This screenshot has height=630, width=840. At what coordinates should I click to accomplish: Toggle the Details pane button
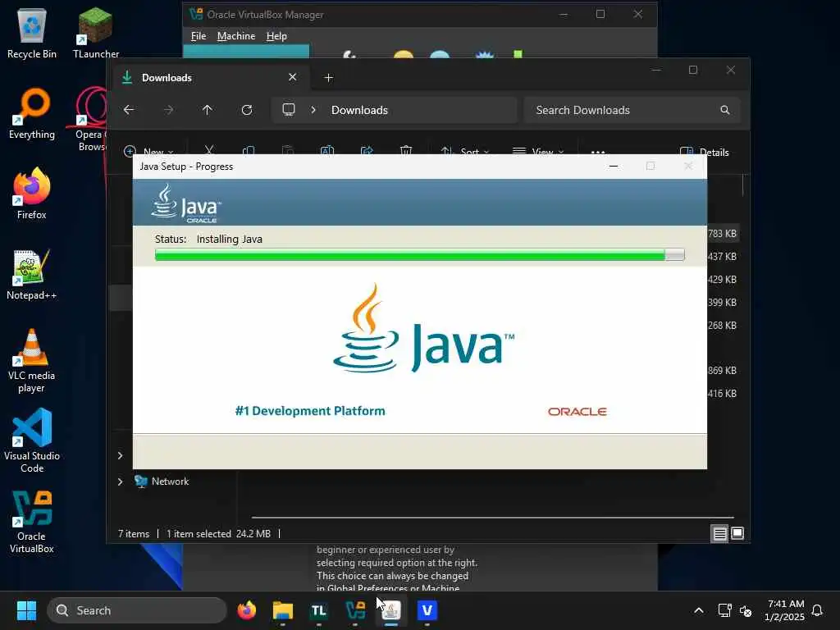(704, 152)
